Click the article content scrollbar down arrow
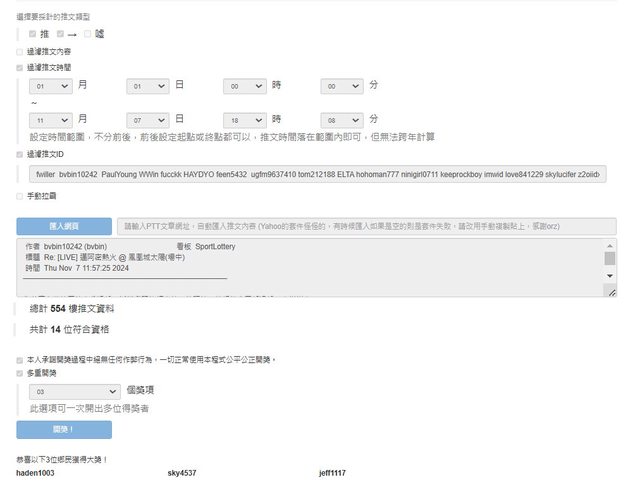Viewport: 640px width, 482px height. 610,276
